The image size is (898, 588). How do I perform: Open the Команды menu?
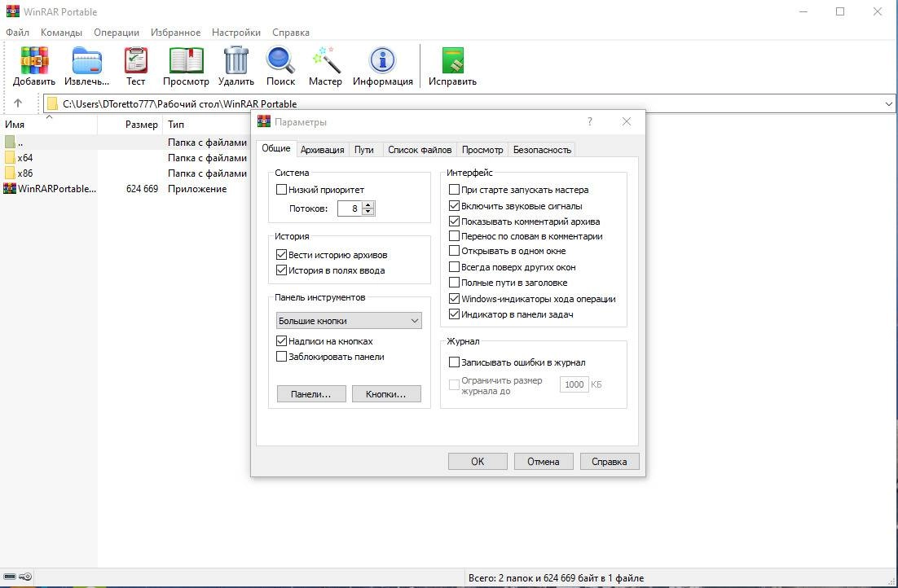(61, 33)
